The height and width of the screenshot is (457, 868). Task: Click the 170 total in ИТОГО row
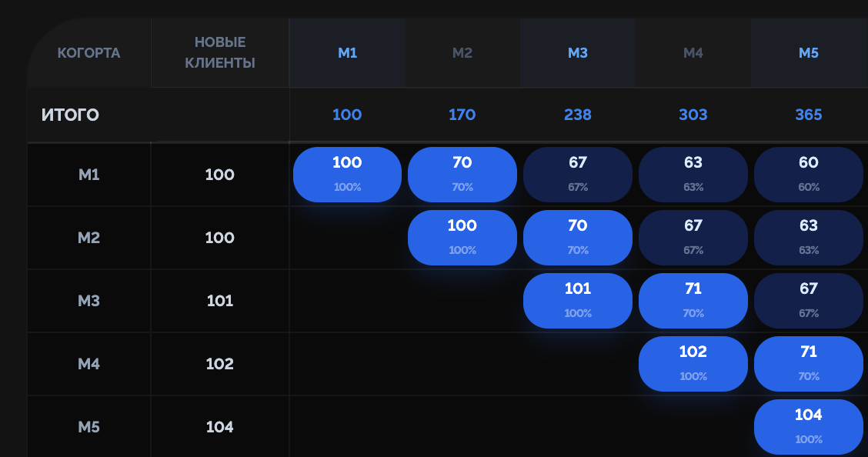(462, 115)
